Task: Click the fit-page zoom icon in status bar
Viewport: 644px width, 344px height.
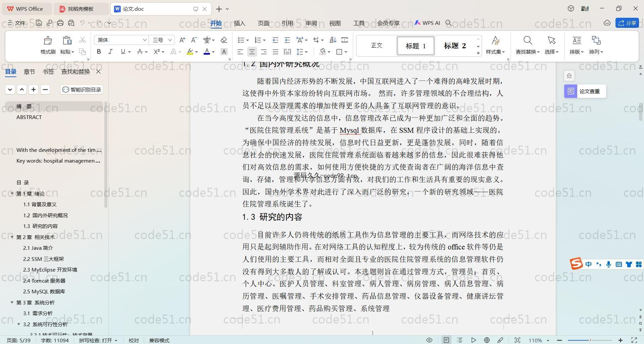Action: tap(517, 340)
